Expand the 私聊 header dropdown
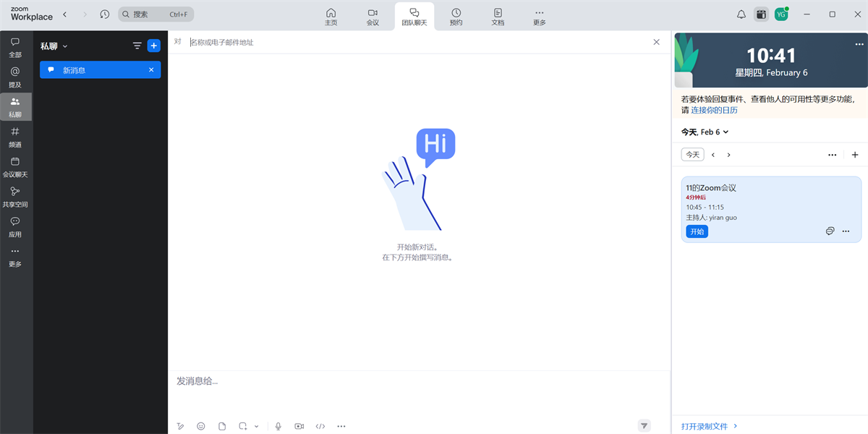The width and height of the screenshot is (868, 434). coord(64,46)
